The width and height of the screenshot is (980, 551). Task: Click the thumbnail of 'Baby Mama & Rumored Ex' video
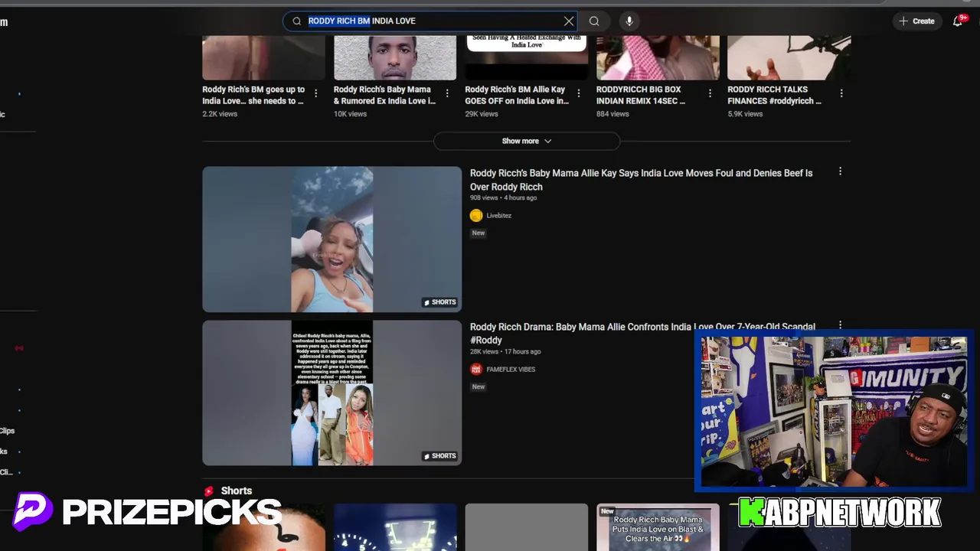395,57
